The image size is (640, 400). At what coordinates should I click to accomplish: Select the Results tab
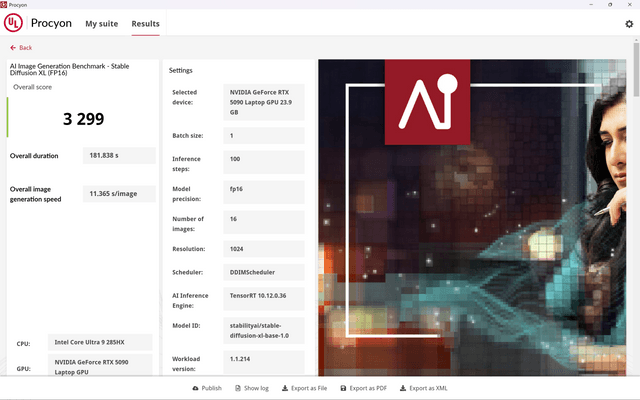(145, 24)
